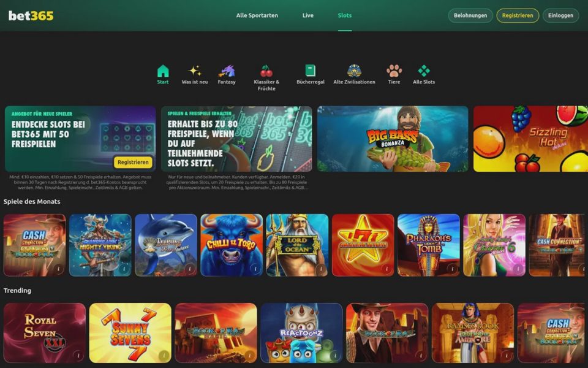Show info for Ramses Book game
The width and height of the screenshot is (588, 368).
point(507,355)
